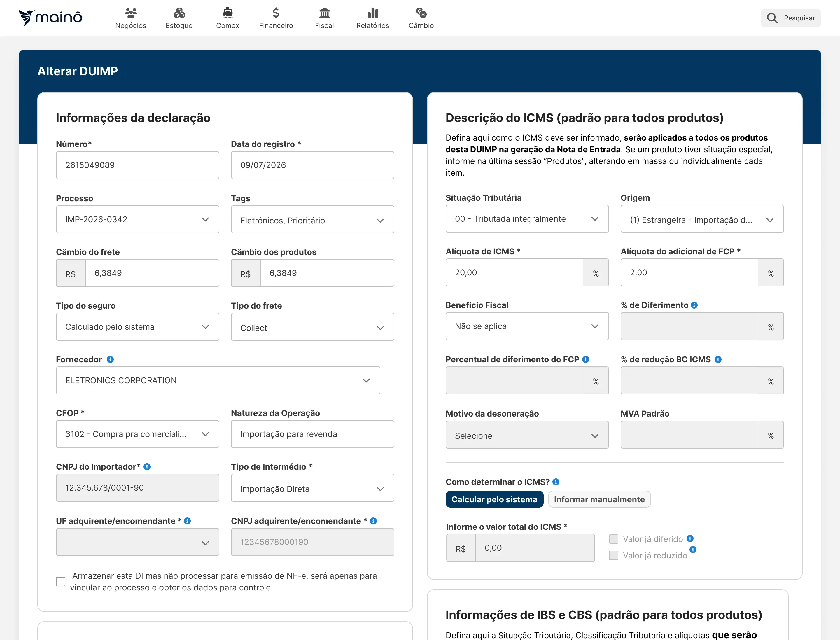
Task: Click the Natureza da Operação field
Action: click(x=312, y=434)
